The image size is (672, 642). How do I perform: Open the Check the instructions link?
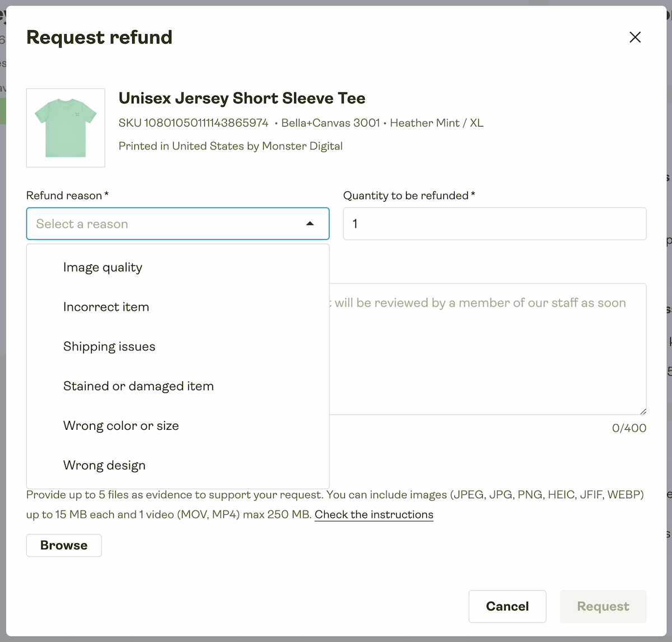click(x=374, y=514)
